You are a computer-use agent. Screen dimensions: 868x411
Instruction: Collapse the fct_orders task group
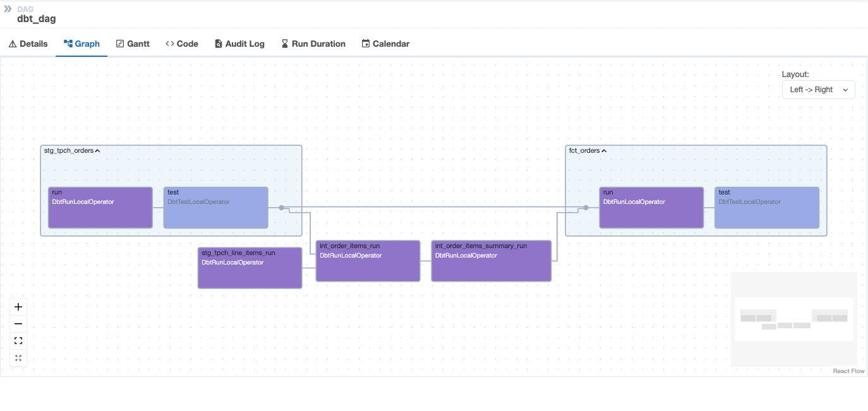coord(605,150)
